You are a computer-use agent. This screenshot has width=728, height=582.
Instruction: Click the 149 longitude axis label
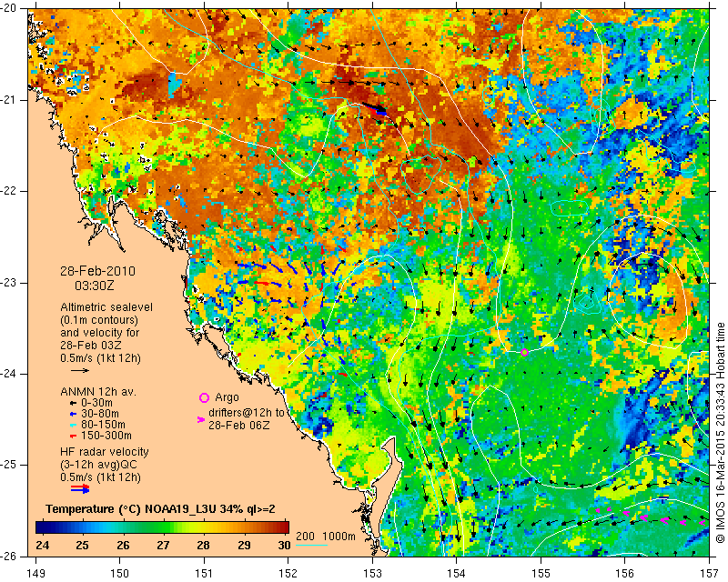pos(35,573)
